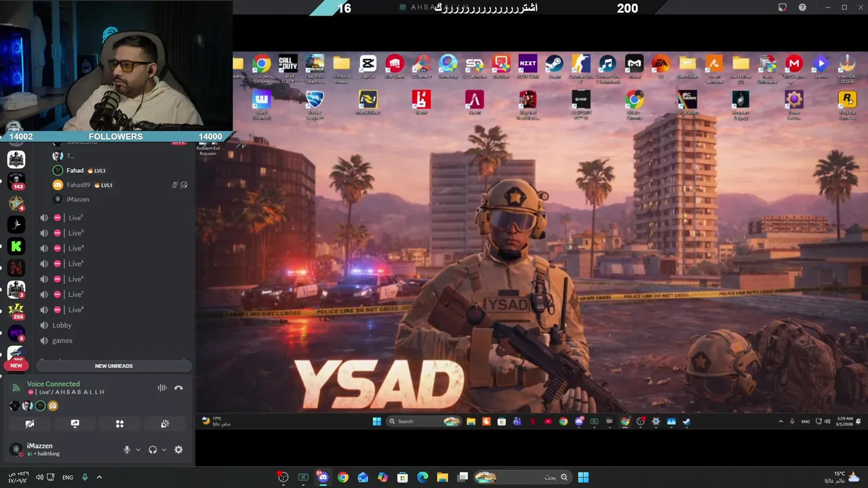Screen dimensions: 868x488
Task: Open ARC Raiders desktop shortcut
Action: coord(687,103)
